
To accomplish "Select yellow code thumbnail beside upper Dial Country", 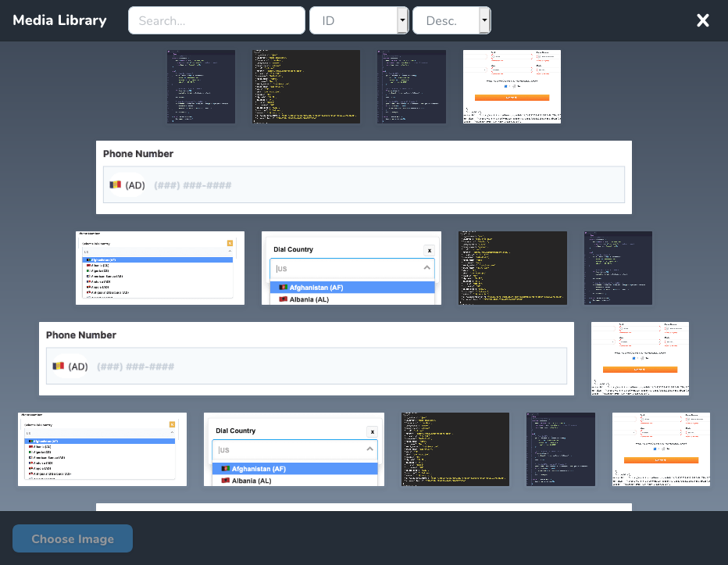I will tap(512, 268).
